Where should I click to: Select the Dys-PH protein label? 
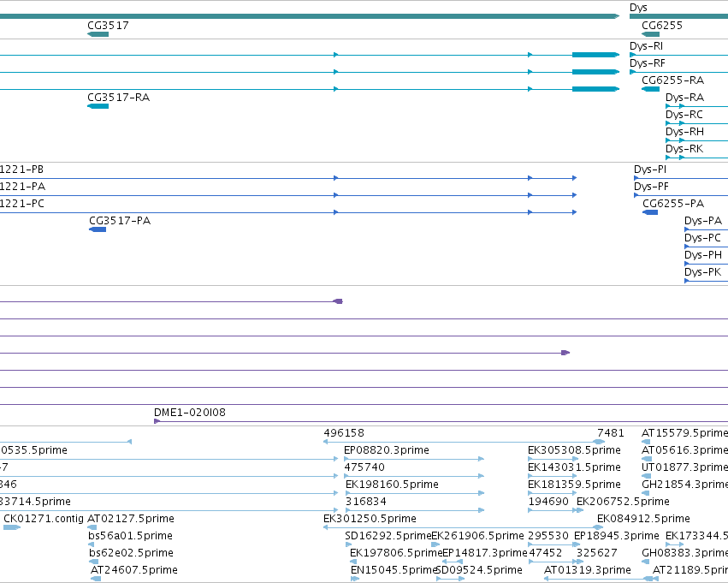pos(703,255)
